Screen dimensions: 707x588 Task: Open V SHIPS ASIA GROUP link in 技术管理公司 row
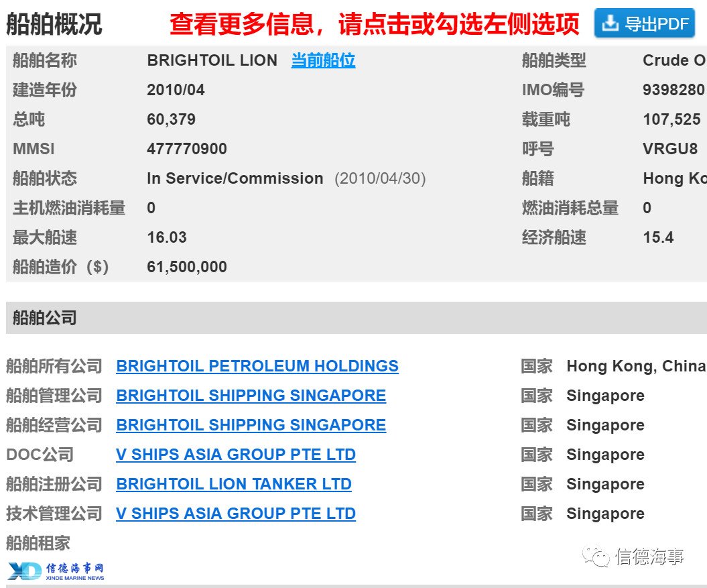(x=236, y=514)
